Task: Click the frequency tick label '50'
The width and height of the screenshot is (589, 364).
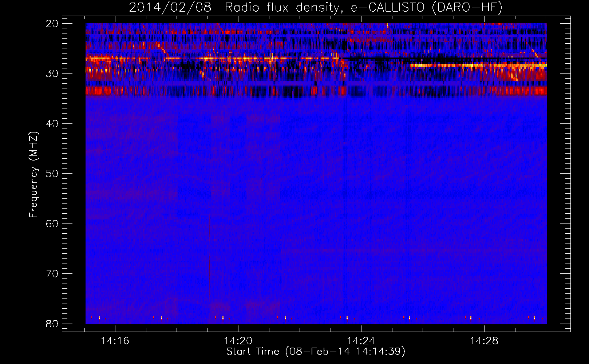Action: click(52, 174)
